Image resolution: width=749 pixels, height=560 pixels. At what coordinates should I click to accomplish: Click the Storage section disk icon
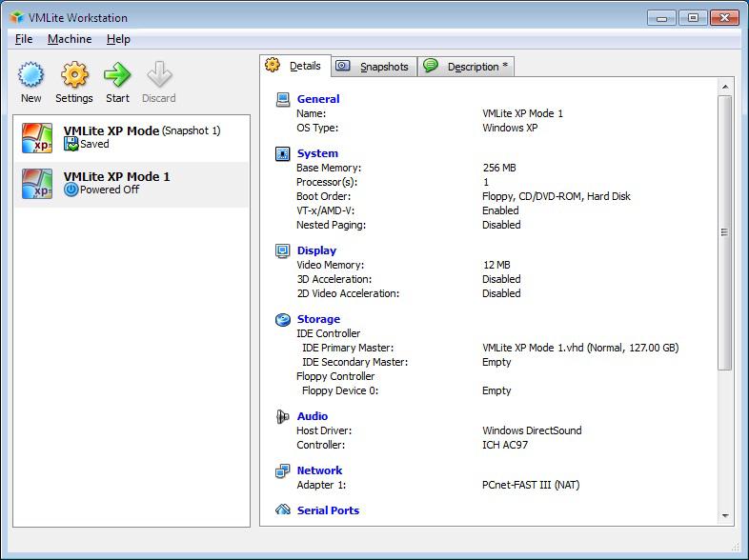283,319
